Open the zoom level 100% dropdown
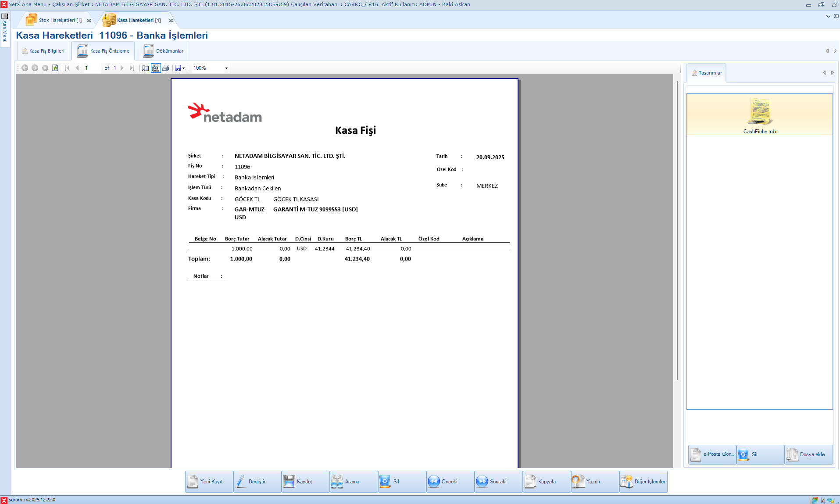This screenshot has height=504, width=840. coord(226,68)
